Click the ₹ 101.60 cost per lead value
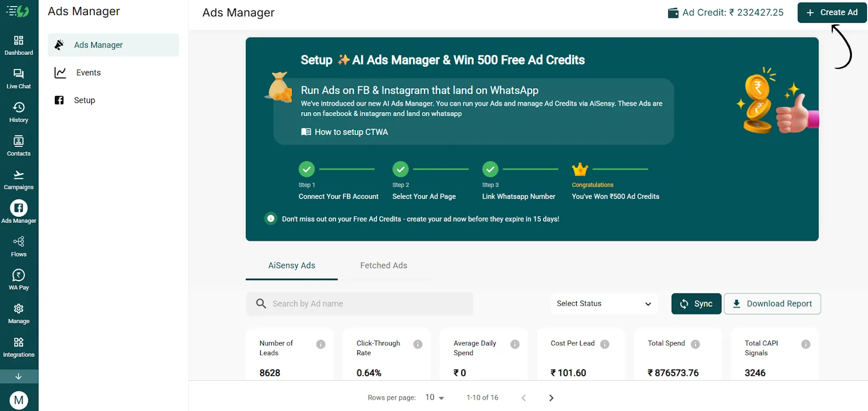The height and width of the screenshot is (411, 868). tap(568, 373)
